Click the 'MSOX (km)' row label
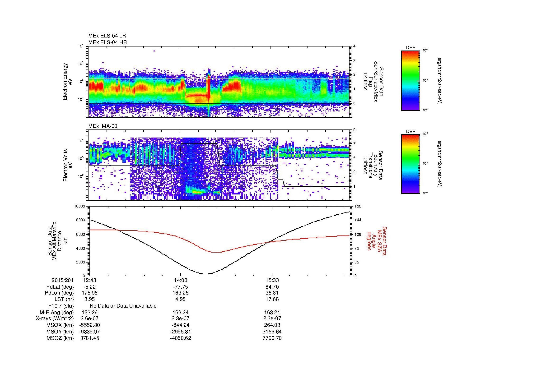 coord(60,325)
